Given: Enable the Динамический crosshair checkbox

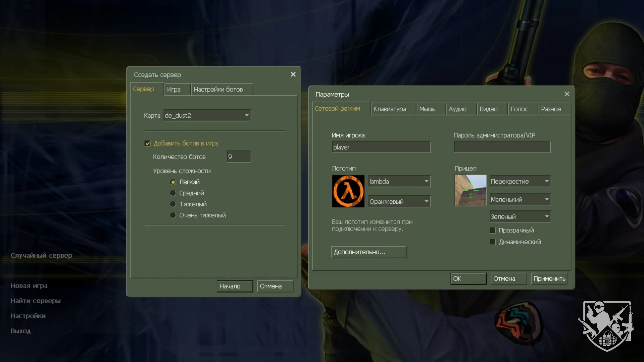Looking at the screenshot, I should [x=493, y=242].
